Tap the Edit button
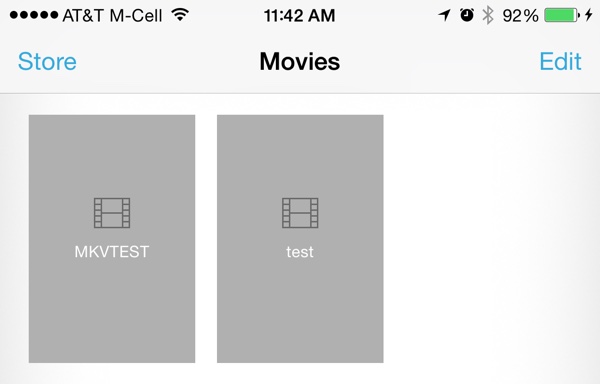 tap(560, 61)
